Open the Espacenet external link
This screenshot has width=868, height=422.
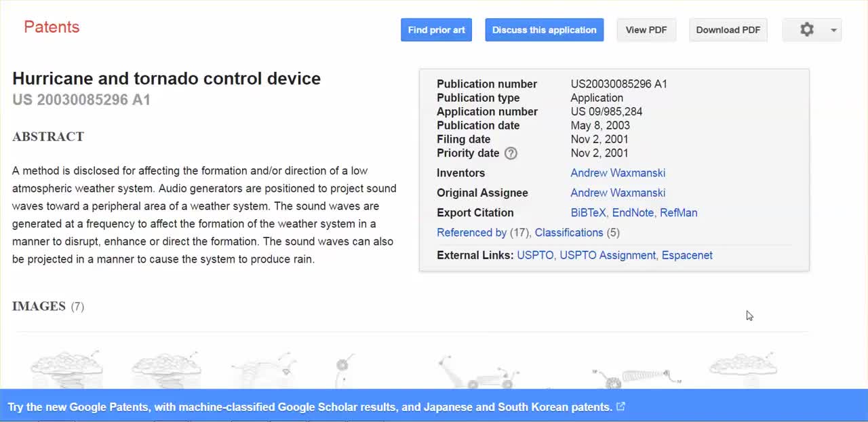pos(687,255)
